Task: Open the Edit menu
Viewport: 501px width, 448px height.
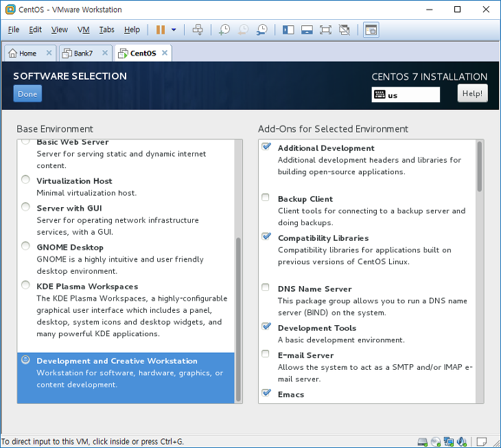Action: pyautogui.click(x=35, y=30)
